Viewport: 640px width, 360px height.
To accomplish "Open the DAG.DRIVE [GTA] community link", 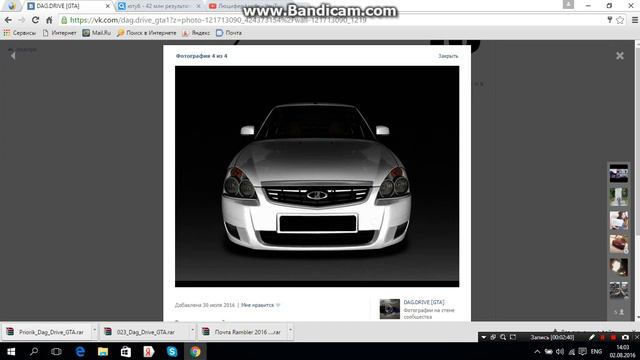I will point(424,302).
